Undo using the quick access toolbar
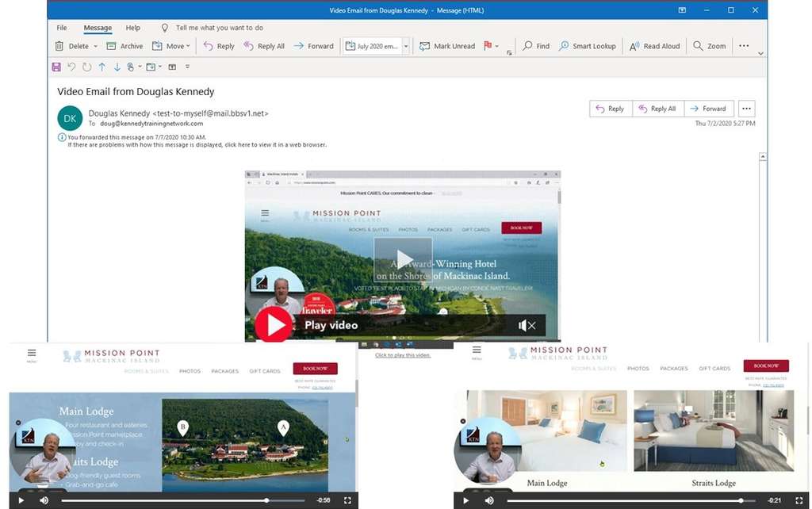 point(71,67)
